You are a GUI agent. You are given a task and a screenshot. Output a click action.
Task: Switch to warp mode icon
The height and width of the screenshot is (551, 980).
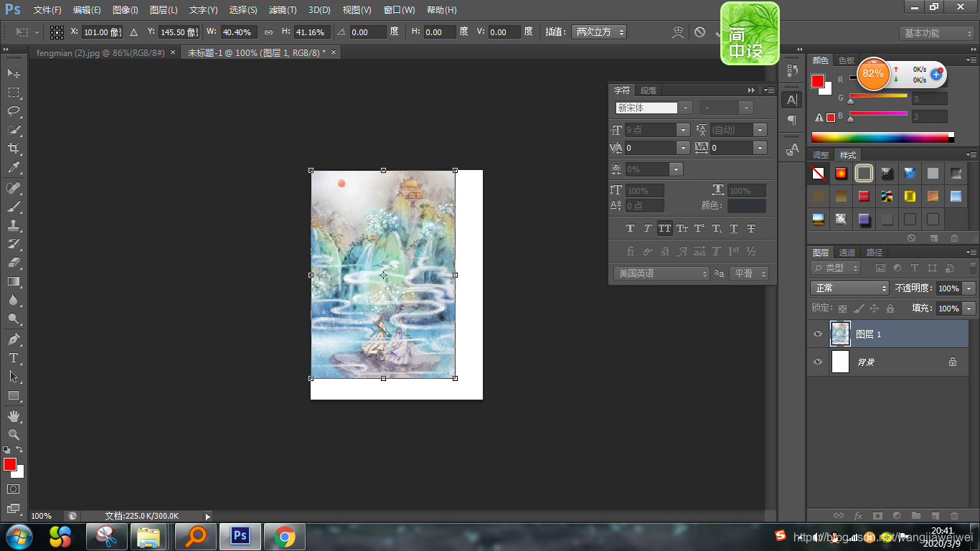click(678, 32)
